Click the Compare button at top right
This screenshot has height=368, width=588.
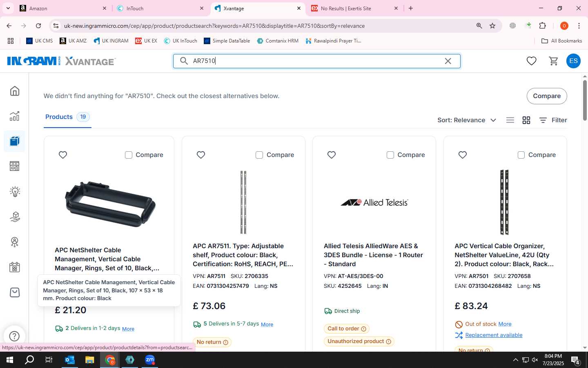click(547, 96)
